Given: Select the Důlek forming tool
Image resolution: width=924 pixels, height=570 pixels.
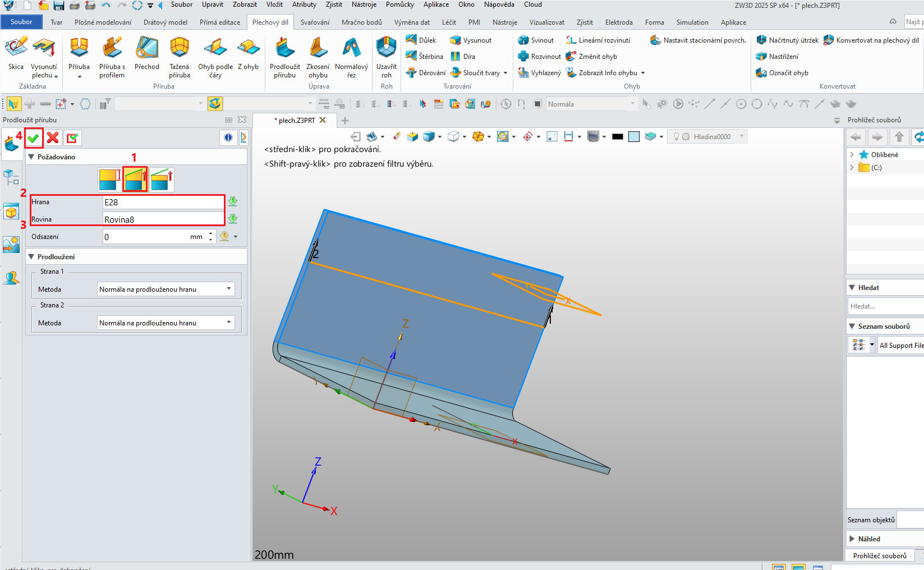Looking at the screenshot, I should tap(421, 40).
